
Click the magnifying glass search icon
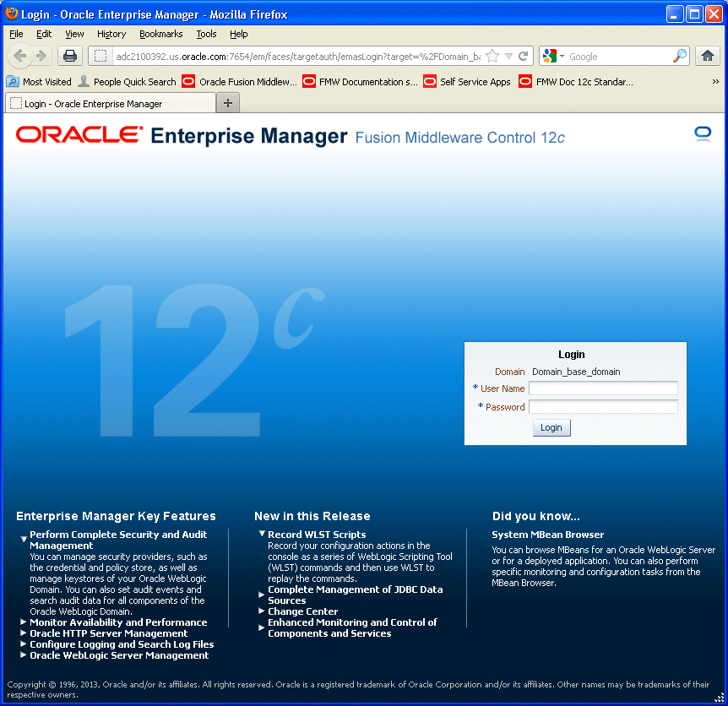pyautogui.click(x=679, y=57)
